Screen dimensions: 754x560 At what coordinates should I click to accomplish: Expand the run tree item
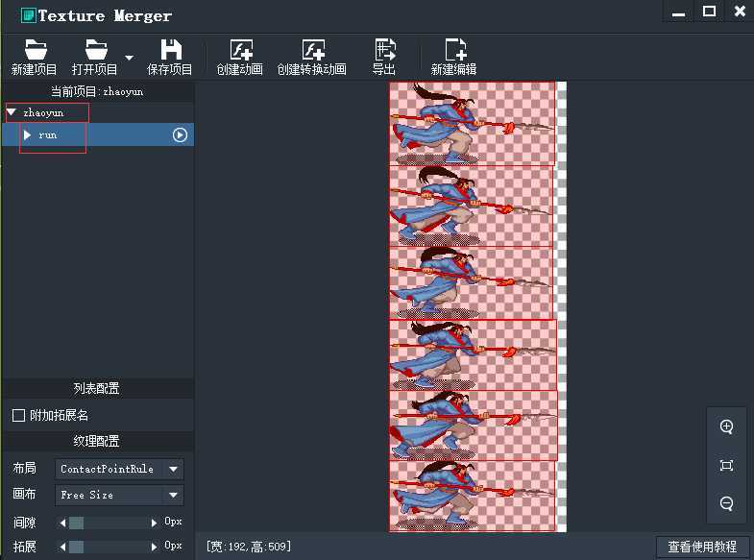pos(28,135)
